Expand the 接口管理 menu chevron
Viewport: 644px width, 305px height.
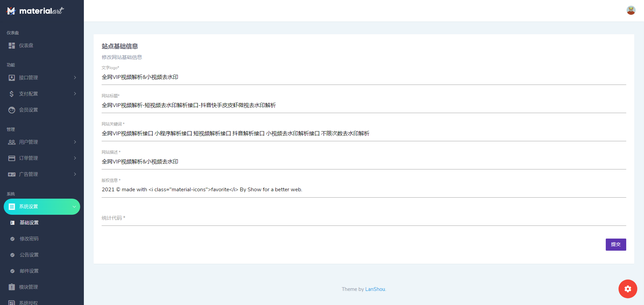75,78
